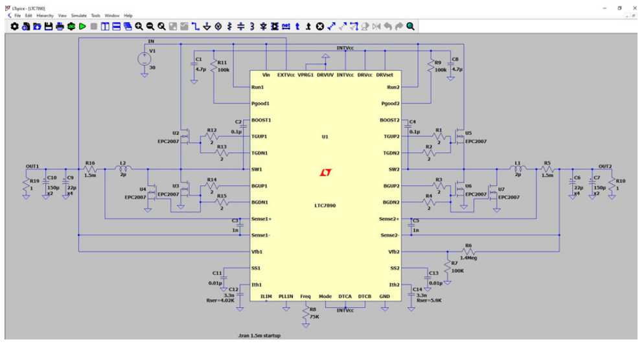644x344 pixels.
Task: Select inductor L1 2µ
Action: tap(518, 168)
